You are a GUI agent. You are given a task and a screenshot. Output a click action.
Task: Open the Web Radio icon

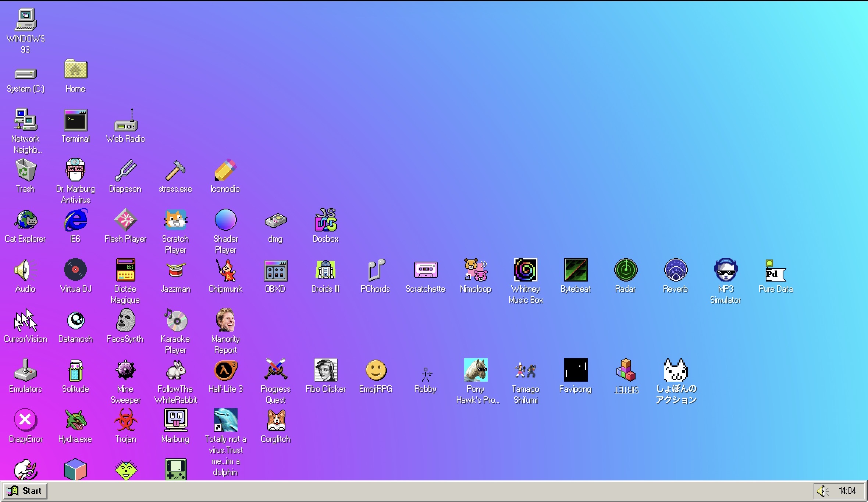(x=125, y=120)
